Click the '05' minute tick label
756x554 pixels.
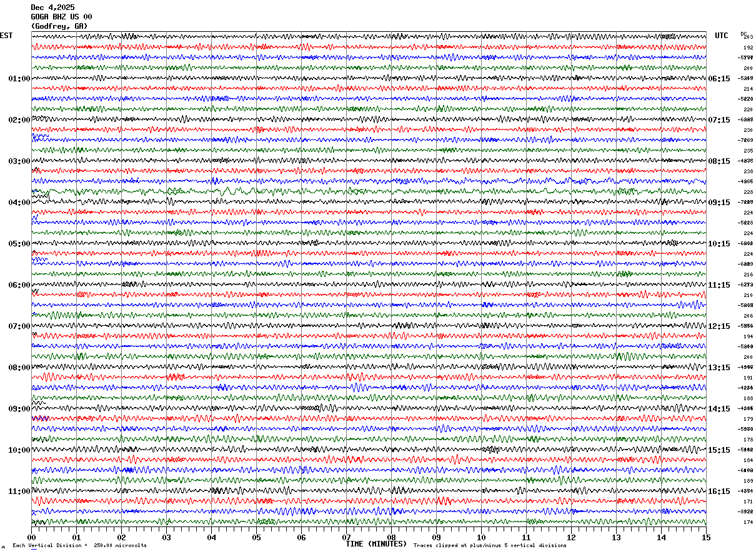pyautogui.click(x=256, y=537)
